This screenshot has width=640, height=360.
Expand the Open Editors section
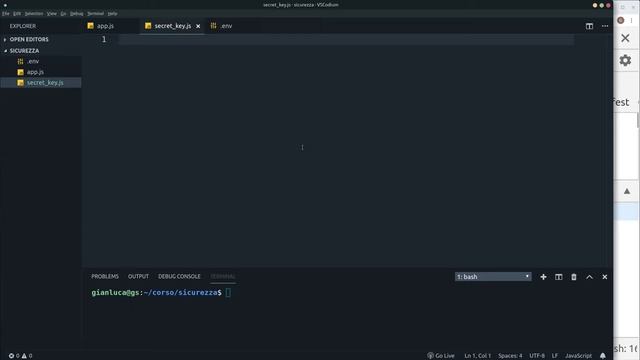(29, 40)
